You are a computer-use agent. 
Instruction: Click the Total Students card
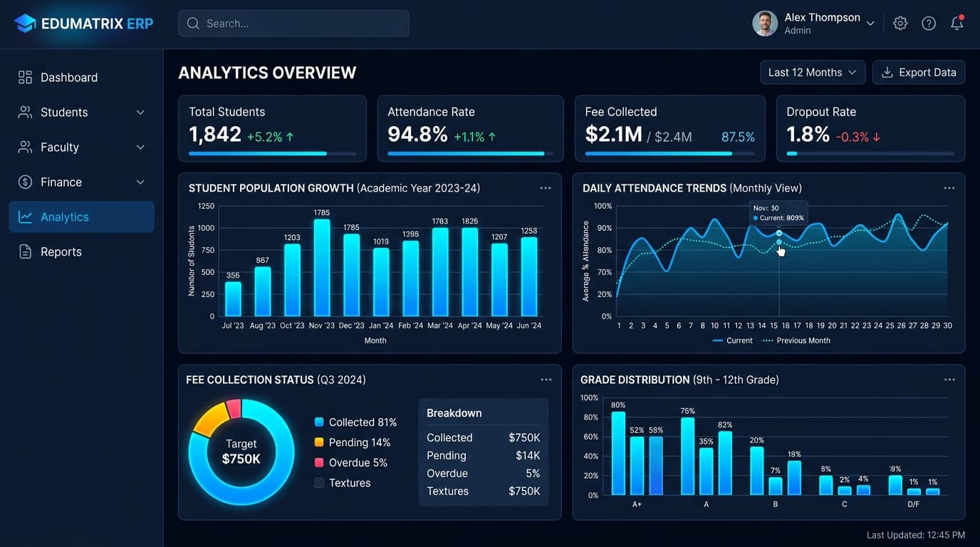[x=272, y=128]
